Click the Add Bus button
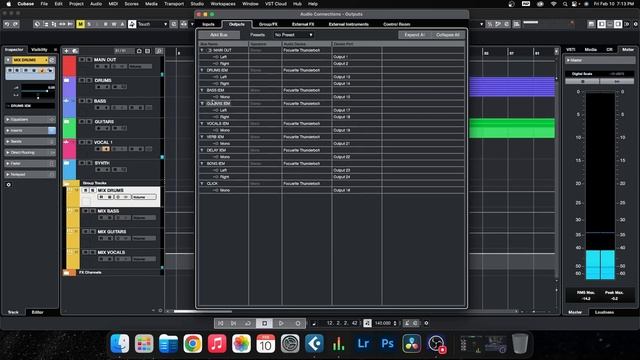640x360 pixels. click(x=219, y=35)
